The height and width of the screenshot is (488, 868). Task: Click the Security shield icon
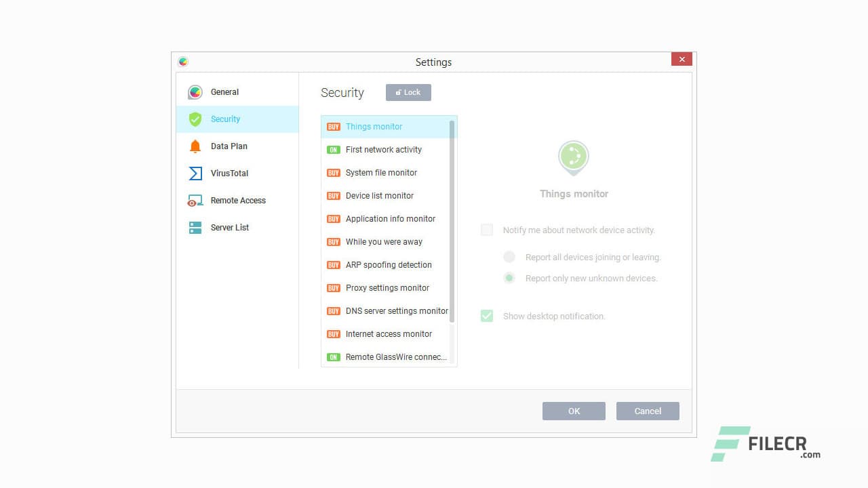(195, 119)
